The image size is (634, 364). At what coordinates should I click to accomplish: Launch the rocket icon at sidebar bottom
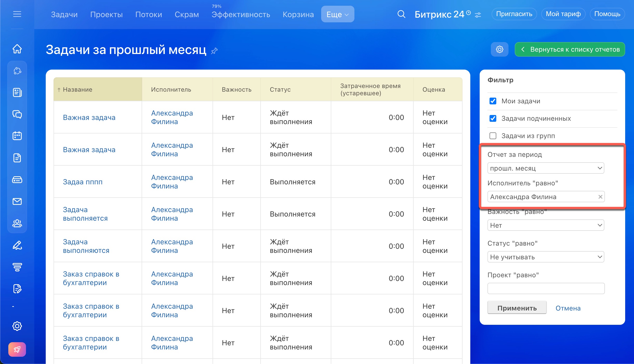17,349
